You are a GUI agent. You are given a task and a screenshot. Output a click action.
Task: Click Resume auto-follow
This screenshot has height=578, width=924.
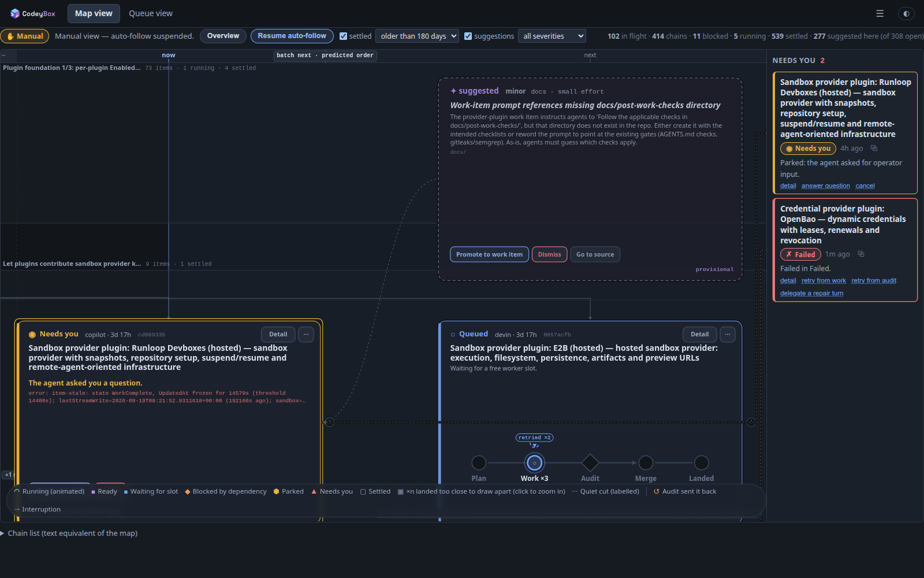292,36
